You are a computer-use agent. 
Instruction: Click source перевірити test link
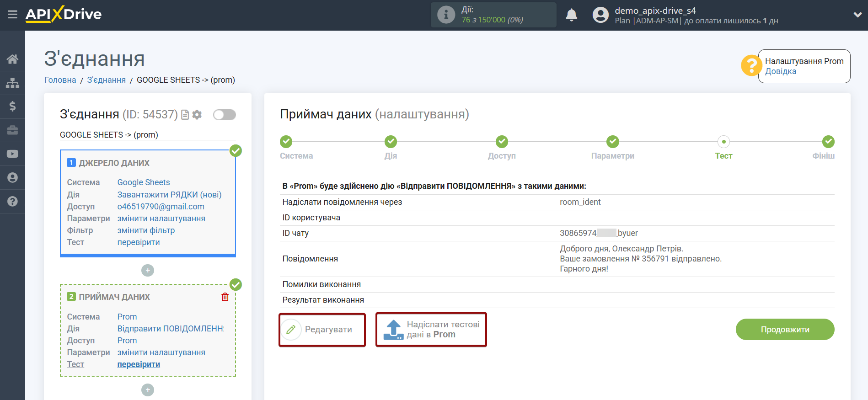pyautogui.click(x=139, y=242)
